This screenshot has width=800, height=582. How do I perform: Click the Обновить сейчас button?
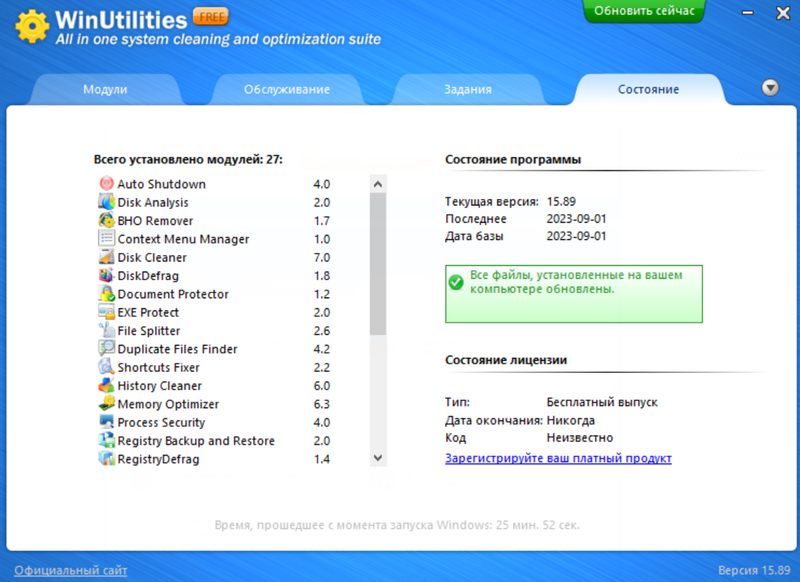(644, 11)
